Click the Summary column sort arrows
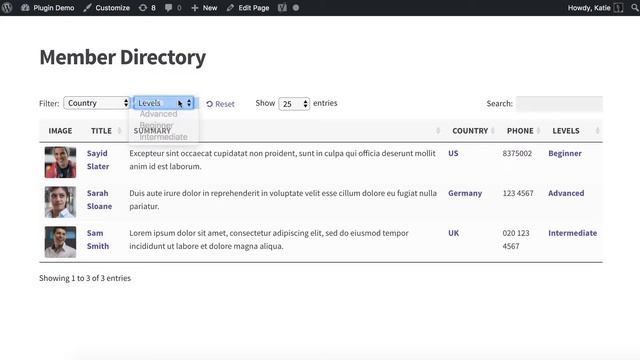 point(438,131)
